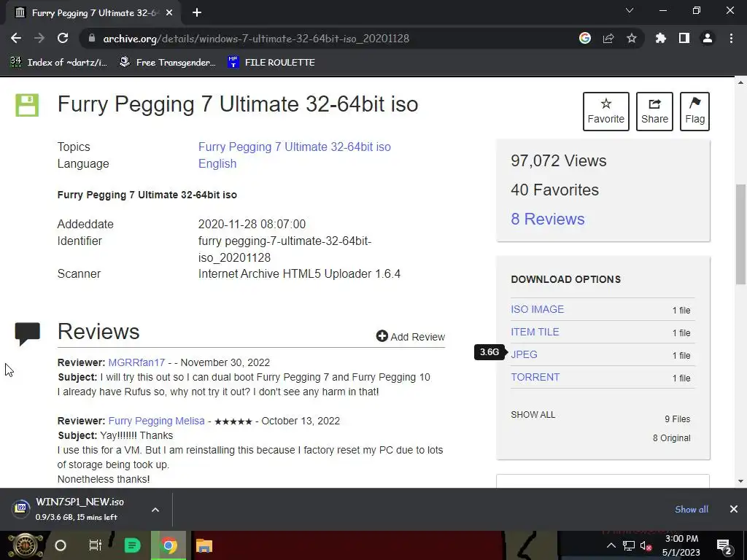Click the 40 Favorites text
Screen dimensions: 747x560
click(554, 190)
